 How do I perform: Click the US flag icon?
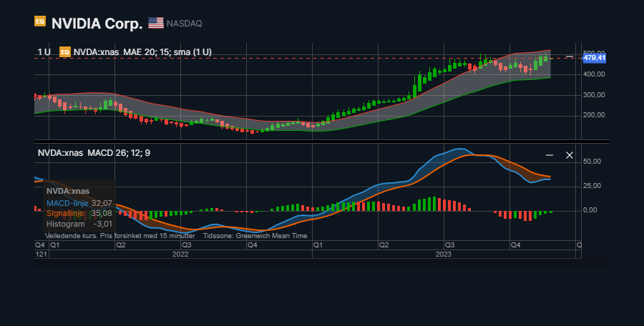(x=156, y=23)
